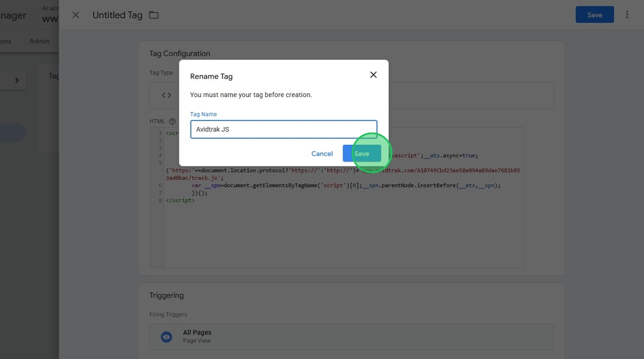Select the All Pages firing trigger
644x359 pixels.
tap(351, 337)
